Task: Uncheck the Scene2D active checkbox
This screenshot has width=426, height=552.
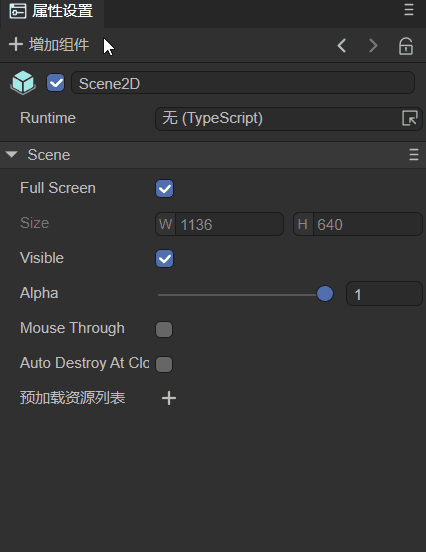Action: [x=56, y=83]
